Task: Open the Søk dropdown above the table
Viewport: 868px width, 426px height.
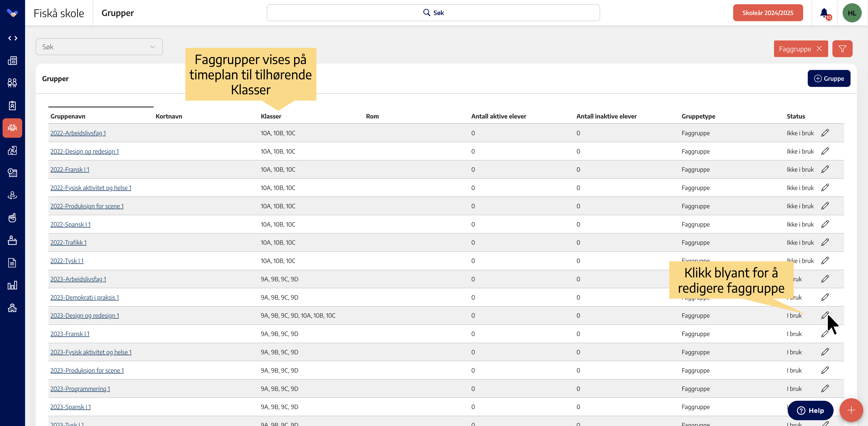Action: 99,47
